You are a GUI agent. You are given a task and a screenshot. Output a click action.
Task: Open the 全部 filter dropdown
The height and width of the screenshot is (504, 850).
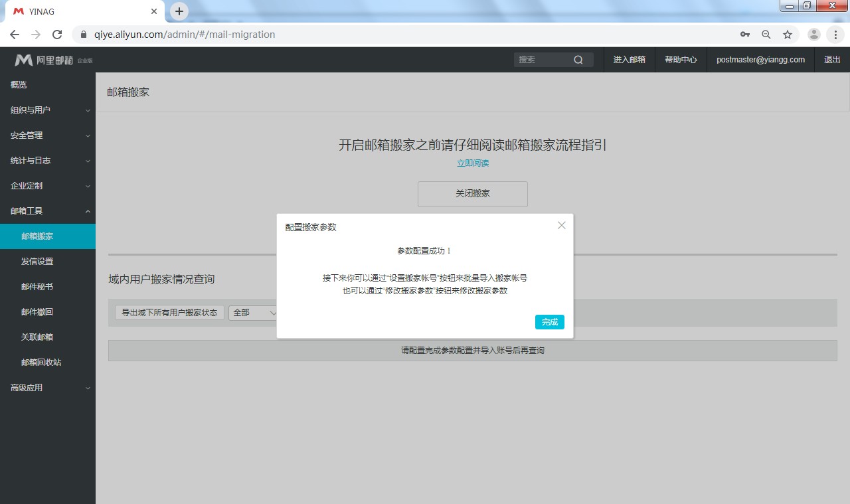coord(254,313)
